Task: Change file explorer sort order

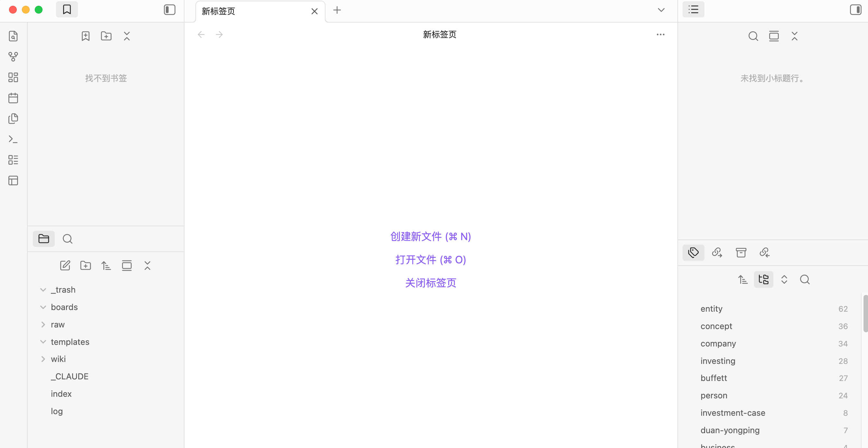Action: tap(106, 266)
